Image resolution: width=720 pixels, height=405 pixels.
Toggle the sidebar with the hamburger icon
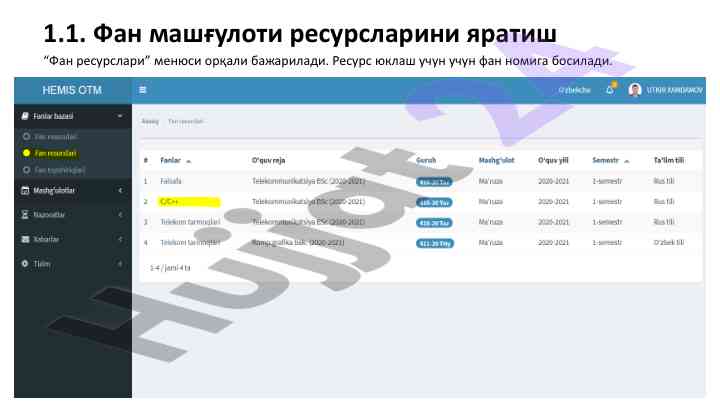(x=143, y=90)
